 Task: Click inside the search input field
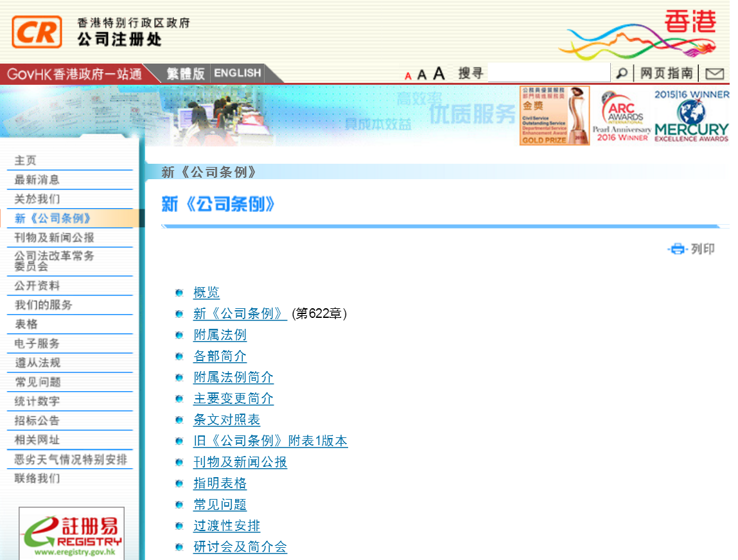click(x=549, y=73)
